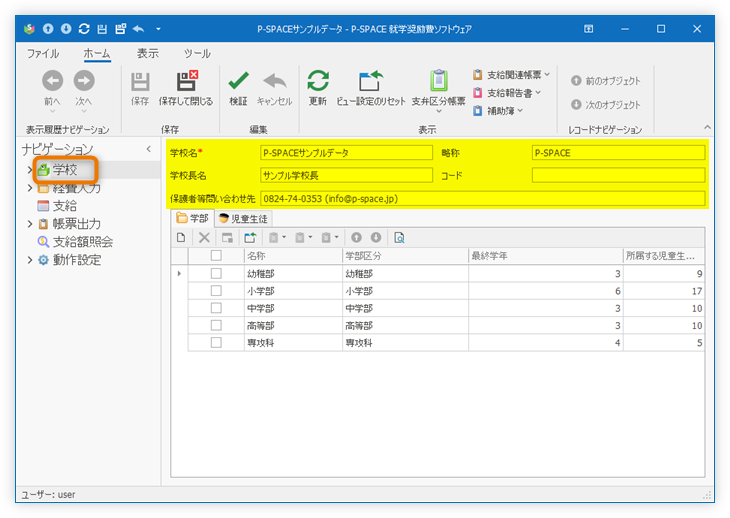
Task: Check the 高等部 row checkbox
Action: point(216,325)
